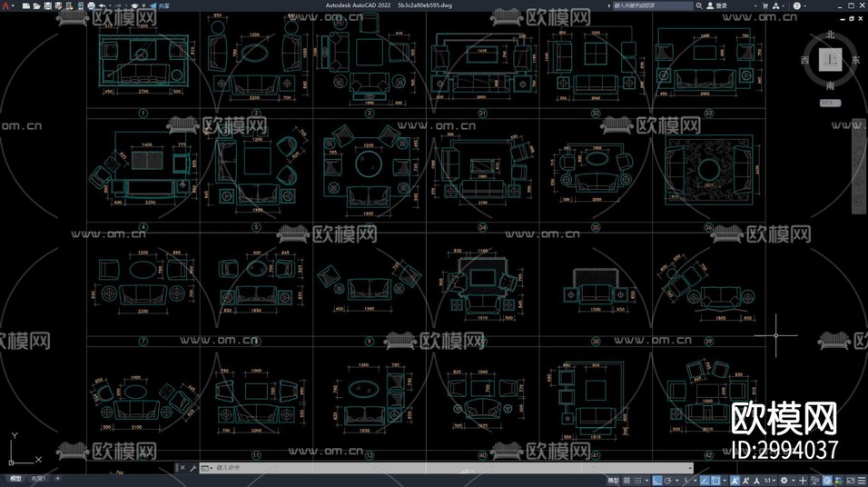Viewport: 868px width, 487px height.
Task: Click the Undo arrow icon
Action: click(x=102, y=5)
